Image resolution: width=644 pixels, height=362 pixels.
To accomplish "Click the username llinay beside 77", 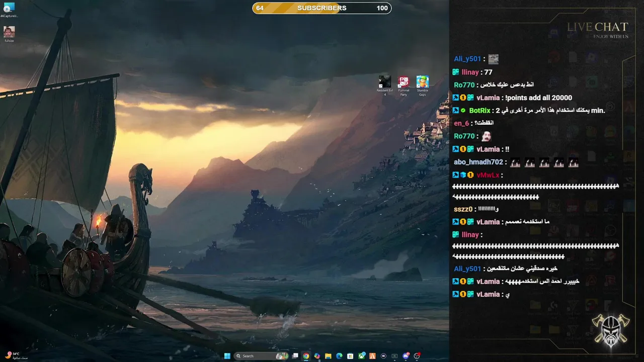I will coord(470,72).
